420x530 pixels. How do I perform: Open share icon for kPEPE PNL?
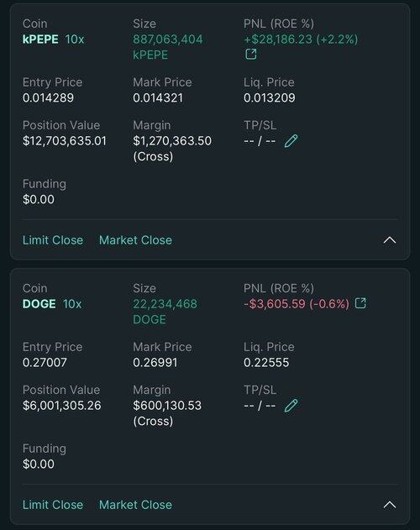250,54
